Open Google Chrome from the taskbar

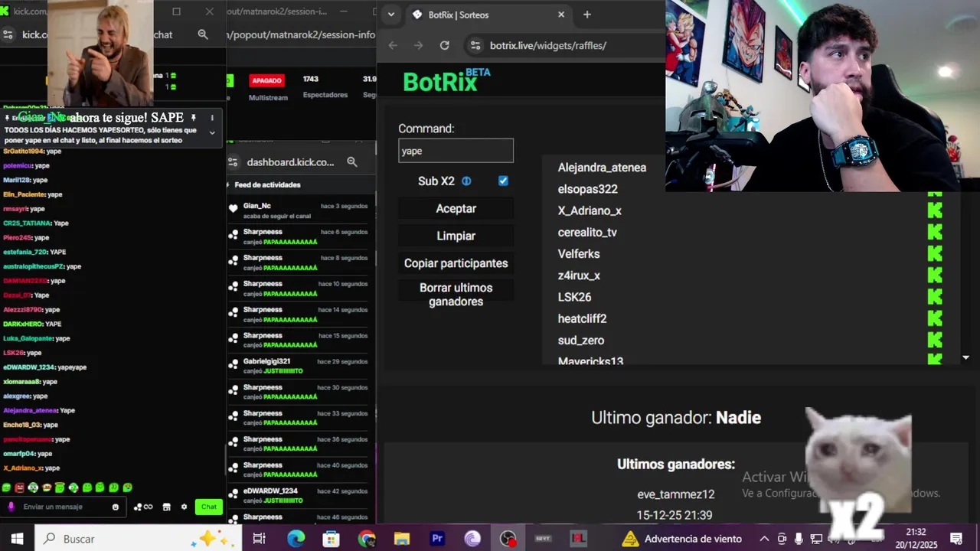coord(367,539)
